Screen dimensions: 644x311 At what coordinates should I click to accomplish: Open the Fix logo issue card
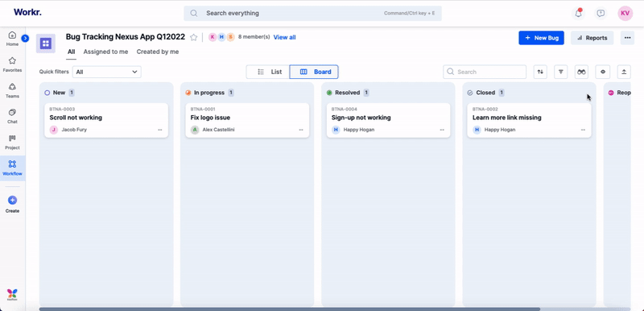(x=247, y=120)
